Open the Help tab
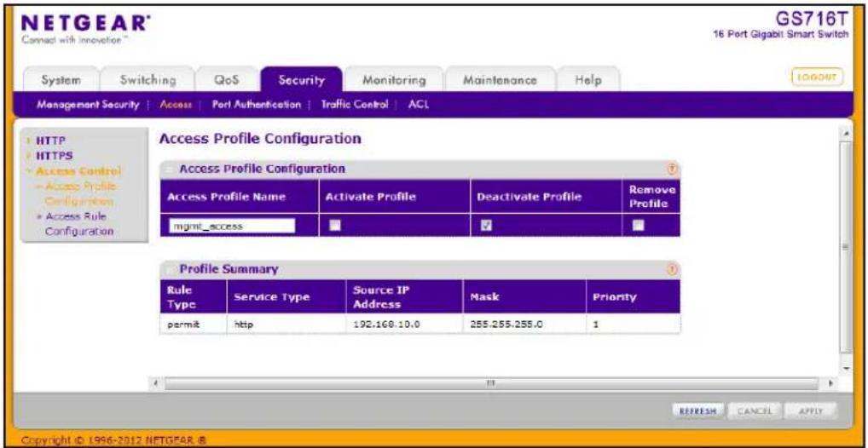This screenshot has width=868, height=448. (x=587, y=80)
